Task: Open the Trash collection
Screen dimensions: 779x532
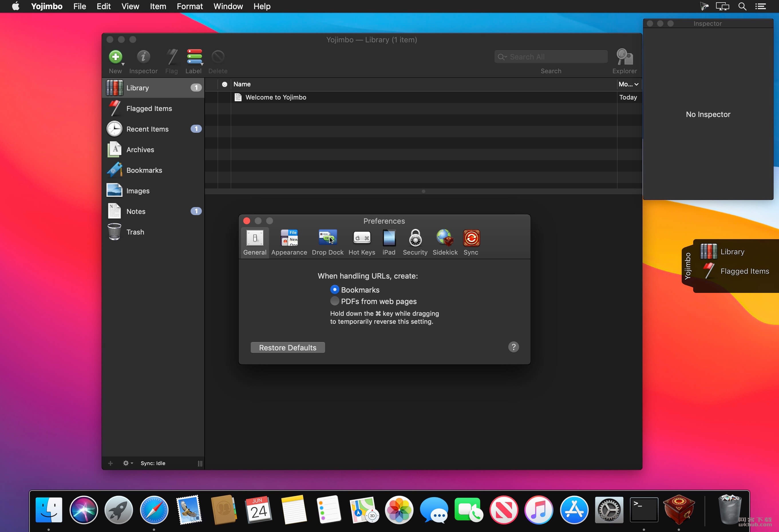Action: point(153,232)
